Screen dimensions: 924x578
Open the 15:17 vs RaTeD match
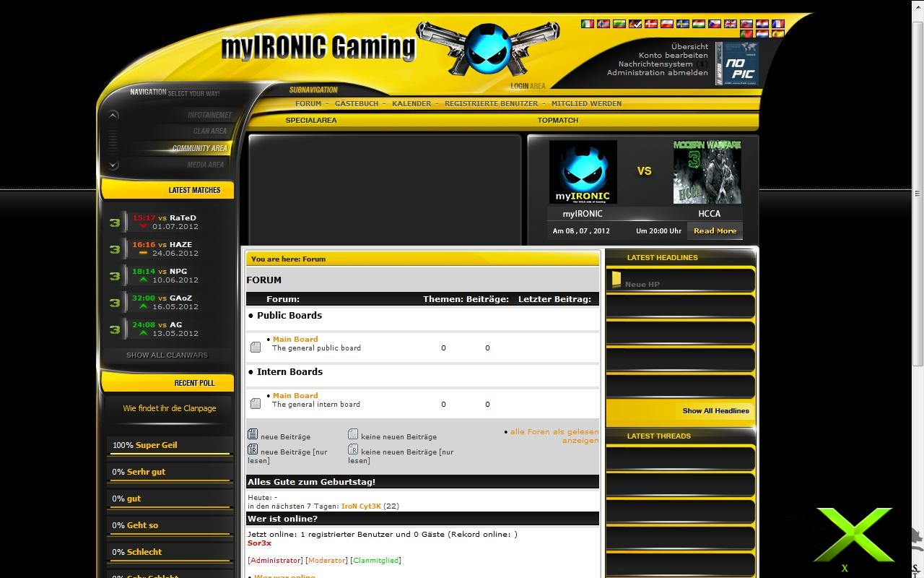[x=164, y=217]
